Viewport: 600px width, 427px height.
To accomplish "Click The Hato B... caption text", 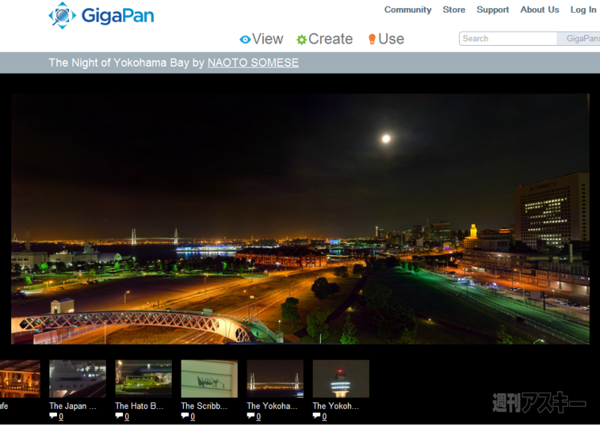I will click(x=139, y=406).
